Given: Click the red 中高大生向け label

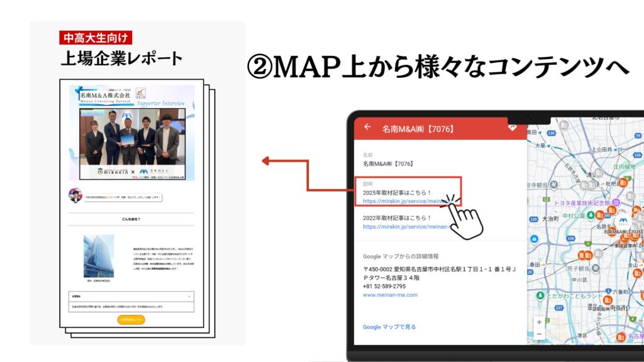Looking at the screenshot, I should click(x=96, y=38).
